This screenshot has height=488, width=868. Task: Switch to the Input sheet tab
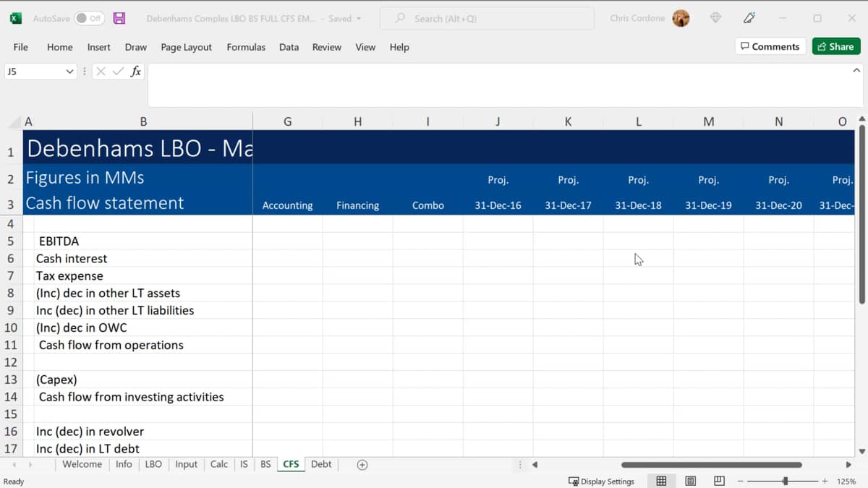[x=186, y=464]
